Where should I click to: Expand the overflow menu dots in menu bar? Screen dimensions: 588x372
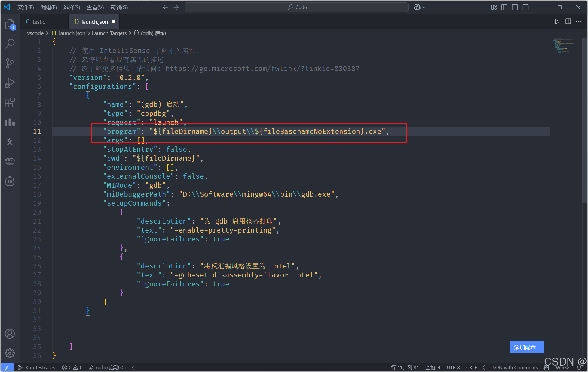(139, 7)
